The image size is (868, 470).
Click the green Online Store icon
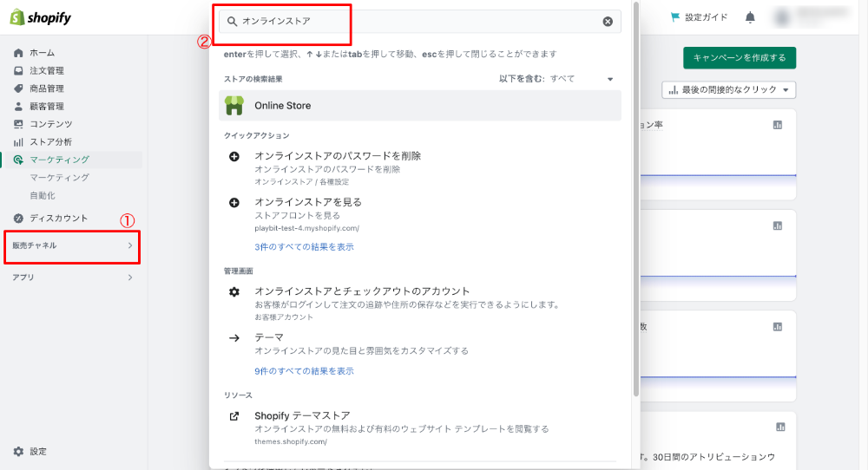(234, 106)
